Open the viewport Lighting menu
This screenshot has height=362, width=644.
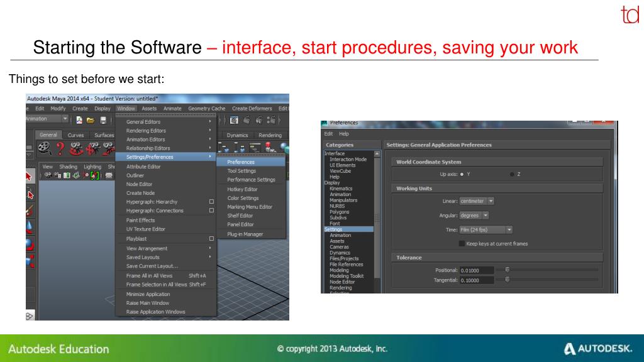tap(92, 167)
